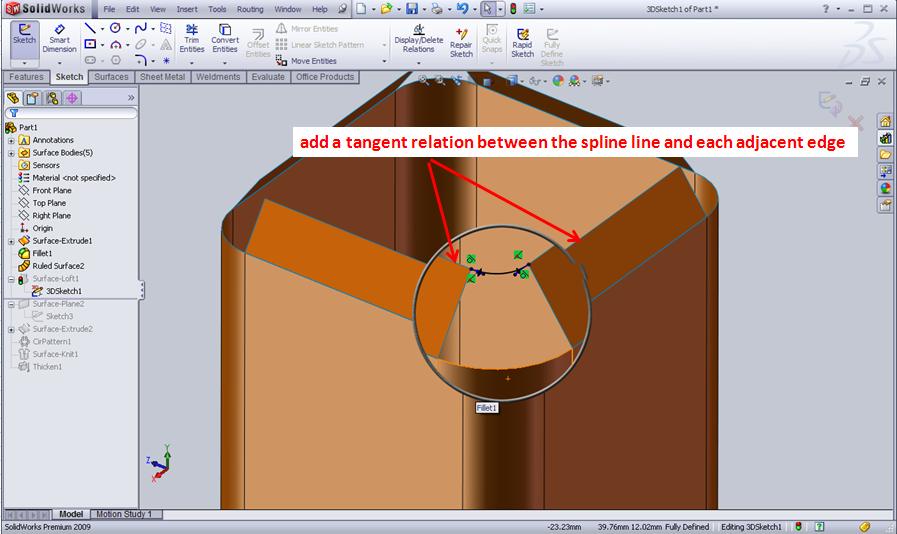Collapse the Surface-Loft1 node
This screenshot has width=897, height=534.
click(11, 279)
